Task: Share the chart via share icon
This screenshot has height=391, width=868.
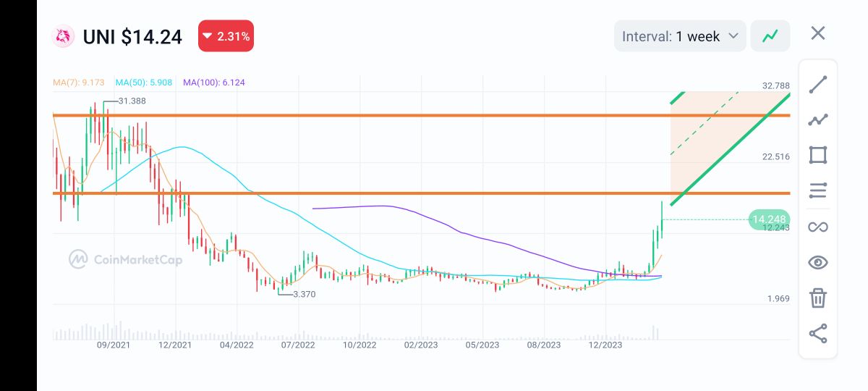Action: pyautogui.click(x=817, y=334)
